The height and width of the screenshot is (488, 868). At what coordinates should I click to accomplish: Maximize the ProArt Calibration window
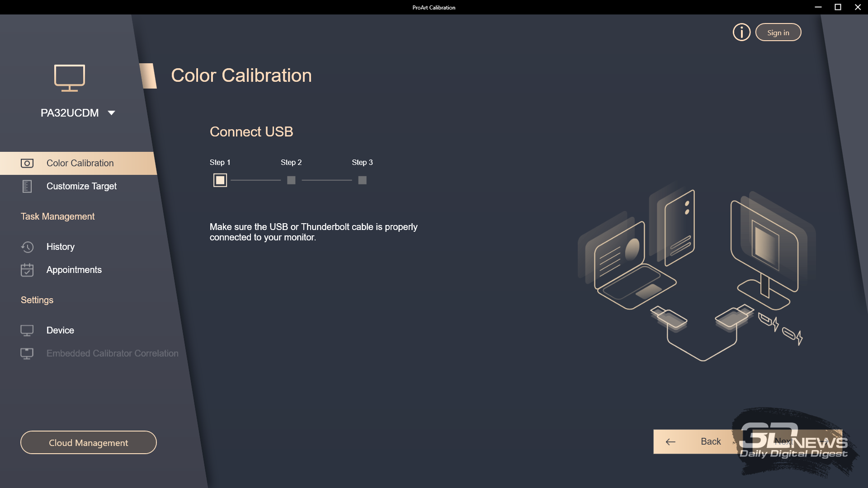(838, 7)
